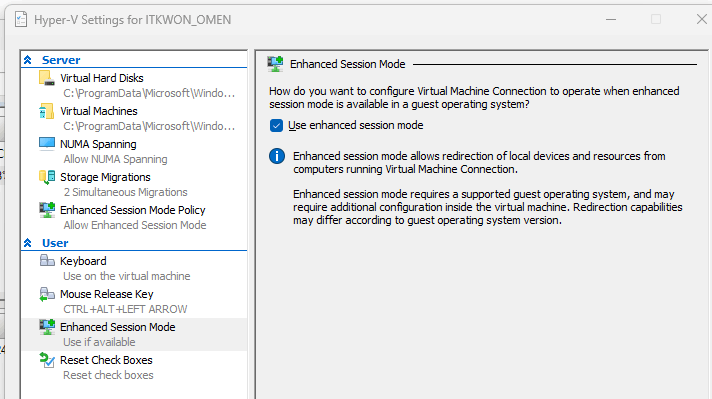The image size is (712, 399).
Task: Click the Enhanced Session Mode icon in User list
Action: [x=47, y=327]
